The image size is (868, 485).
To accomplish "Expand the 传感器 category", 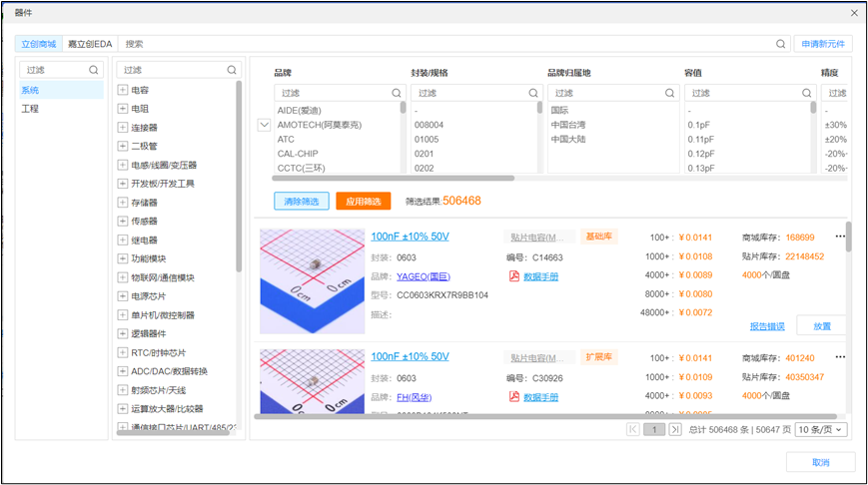I will click(123, 221).
